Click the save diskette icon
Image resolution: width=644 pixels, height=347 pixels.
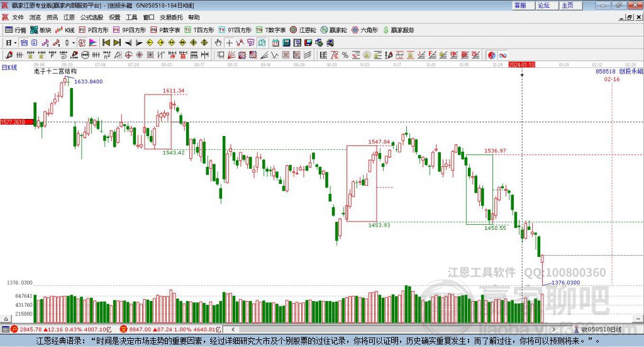[x=308, y=43]
